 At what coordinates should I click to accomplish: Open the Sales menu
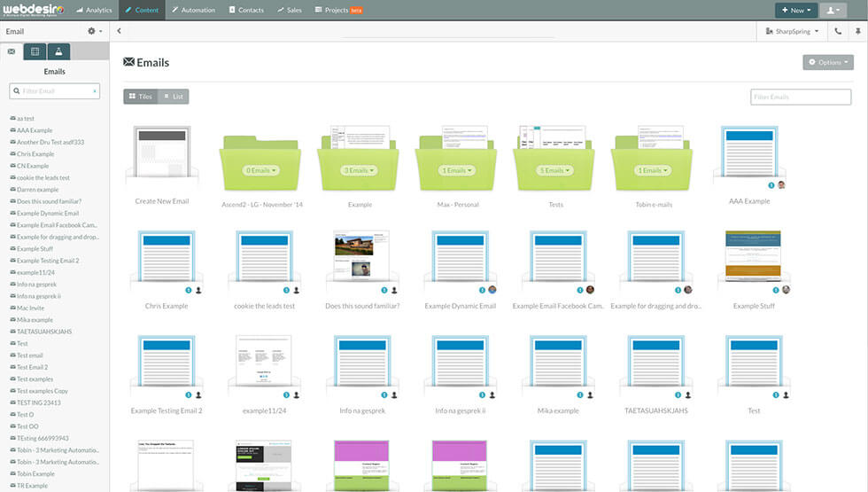pos(290,10)
